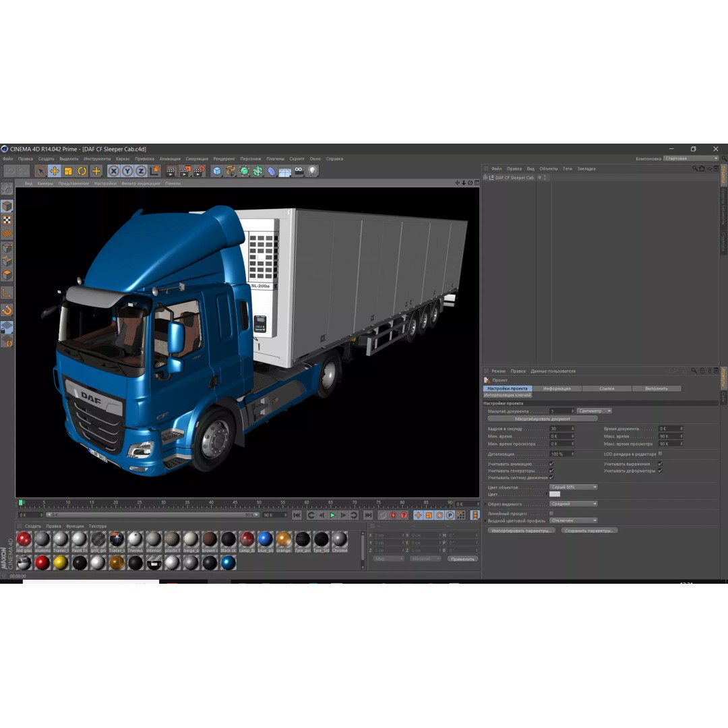Click the Сохранить параметры button
The image size is (728, 728).
pos(589,530)
